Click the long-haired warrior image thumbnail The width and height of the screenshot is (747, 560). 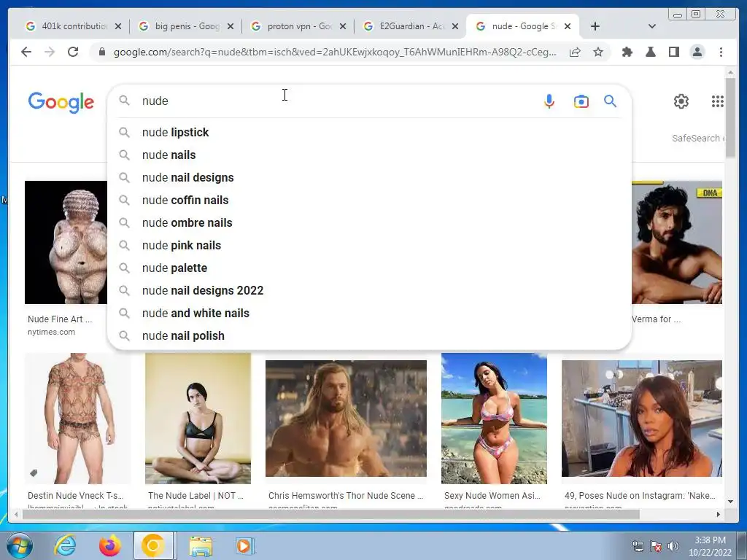(x=346, y=419)
